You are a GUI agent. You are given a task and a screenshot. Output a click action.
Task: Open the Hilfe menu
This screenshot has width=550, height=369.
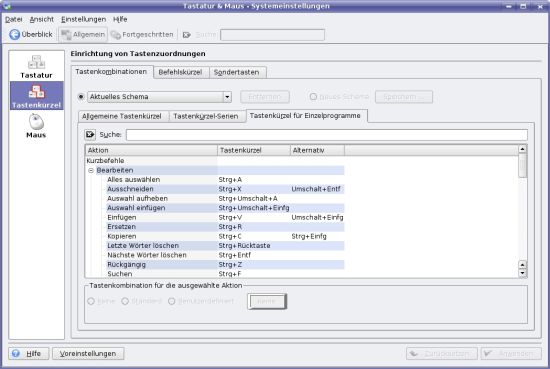click(120, 19)
